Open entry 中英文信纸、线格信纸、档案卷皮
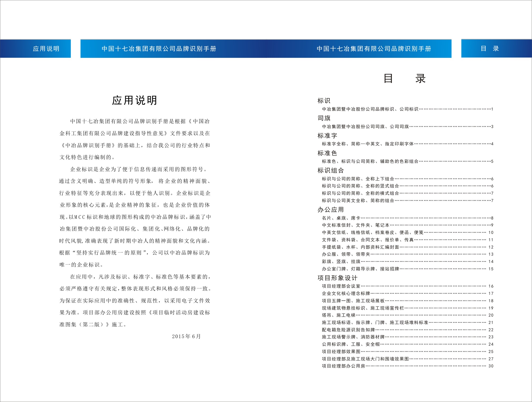 coord(408,233)
